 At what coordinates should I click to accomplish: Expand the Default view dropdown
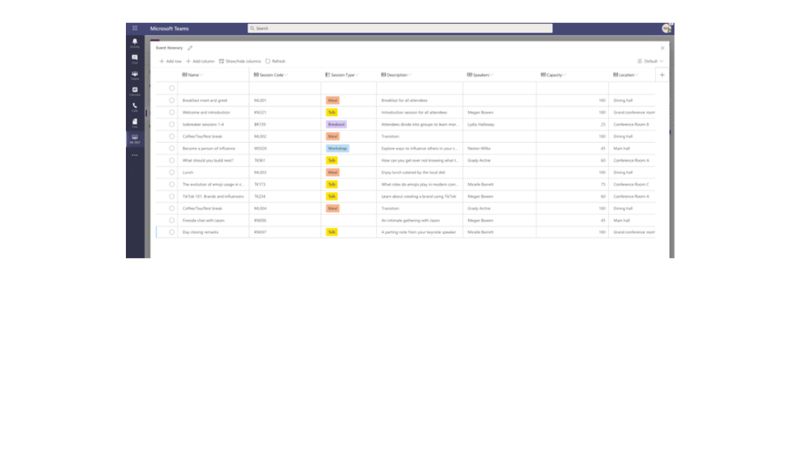(x=651, y=61)
